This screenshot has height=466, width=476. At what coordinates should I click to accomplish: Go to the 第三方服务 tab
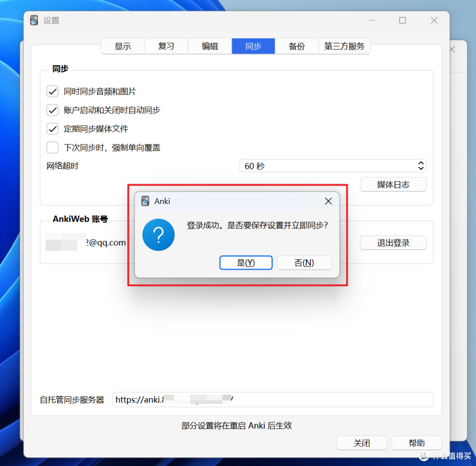tap(344, 46)
